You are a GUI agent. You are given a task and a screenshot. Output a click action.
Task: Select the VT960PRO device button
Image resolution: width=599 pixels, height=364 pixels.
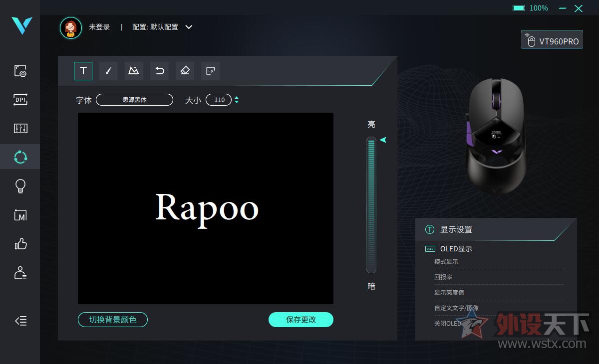552,40
